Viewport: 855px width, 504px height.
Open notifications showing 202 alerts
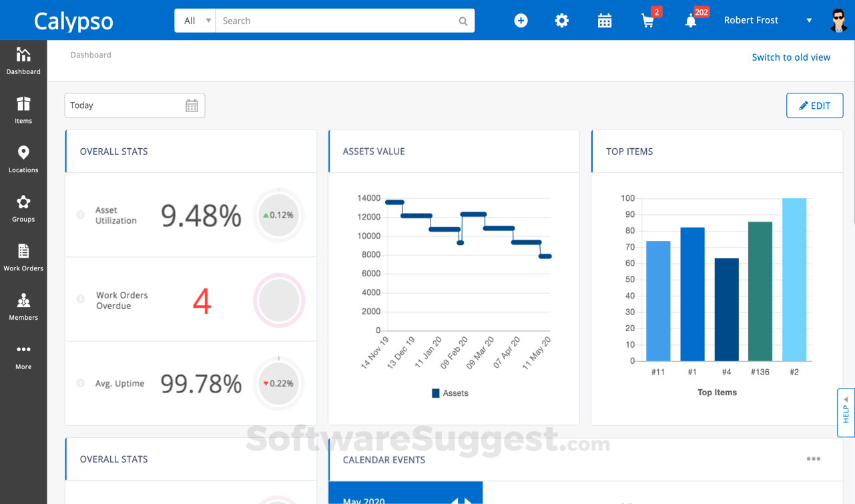click(691, 20)
